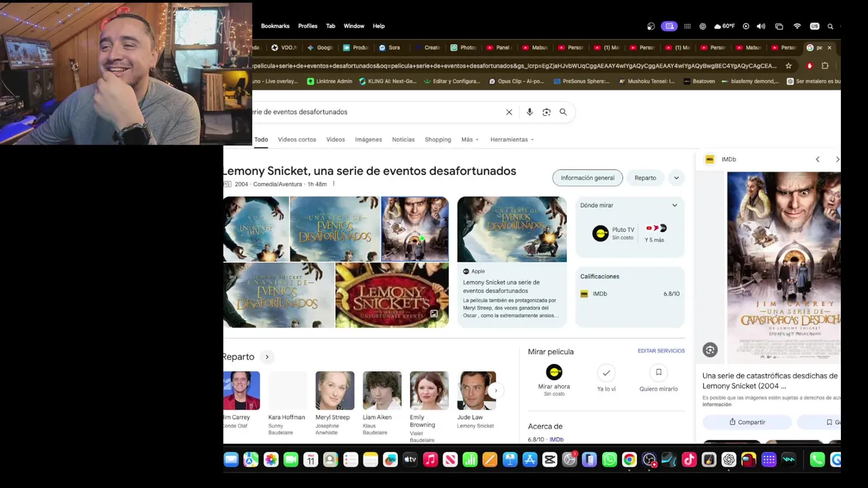Open CapCut in the Dock
This screenshot has width=868, height=488.
(550, 460)
